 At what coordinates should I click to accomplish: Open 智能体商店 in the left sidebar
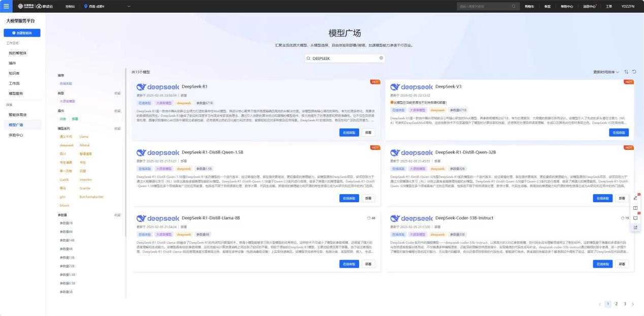click(18, 114)
